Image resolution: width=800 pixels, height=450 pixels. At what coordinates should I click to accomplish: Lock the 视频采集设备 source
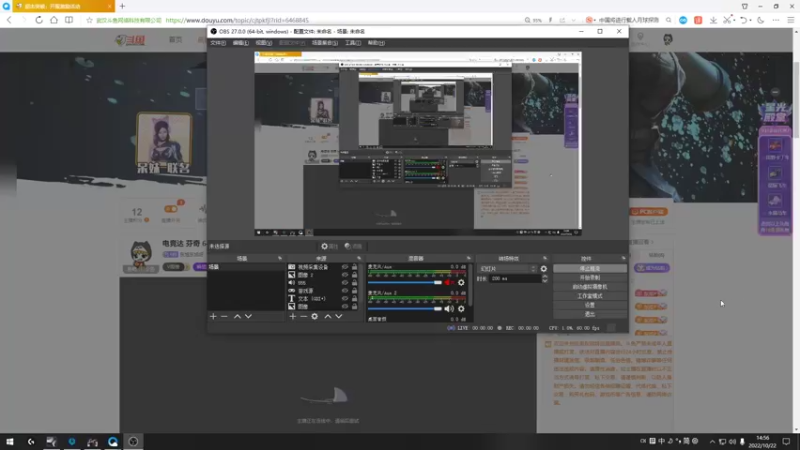pos(355,267)
